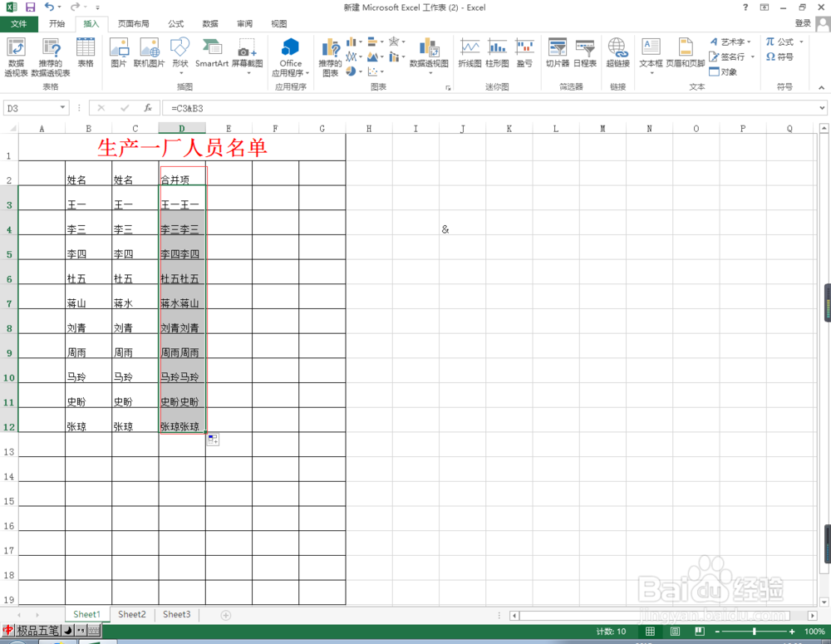Image resolution: width=831 pixels, height=644 pixels.
Task: Insert a Win/Loss sparkline (盈亏)
Action: 524,53
